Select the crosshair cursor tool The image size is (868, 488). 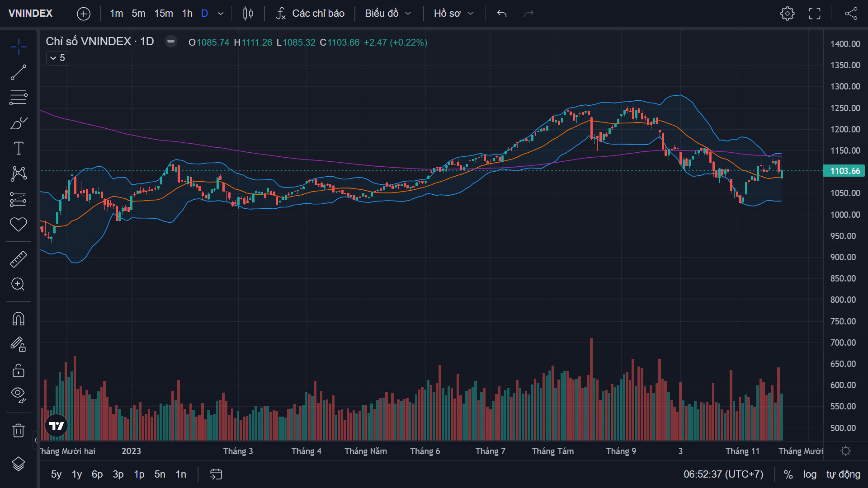click(x=19, y=47)
